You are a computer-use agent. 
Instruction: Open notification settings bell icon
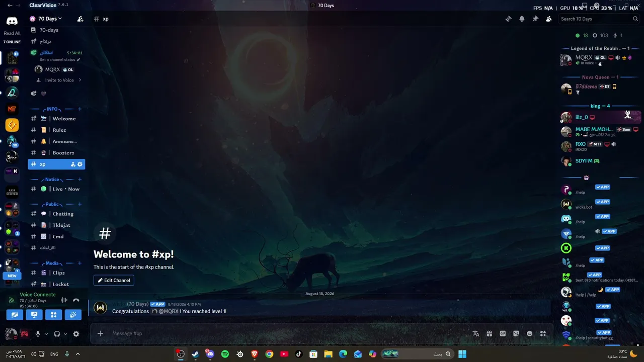click(522, 19)
